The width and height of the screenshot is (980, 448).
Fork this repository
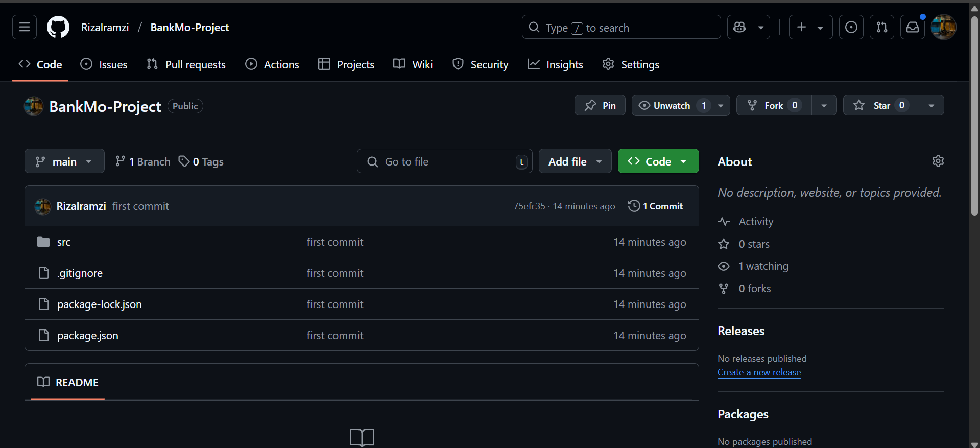click(774, 105)
